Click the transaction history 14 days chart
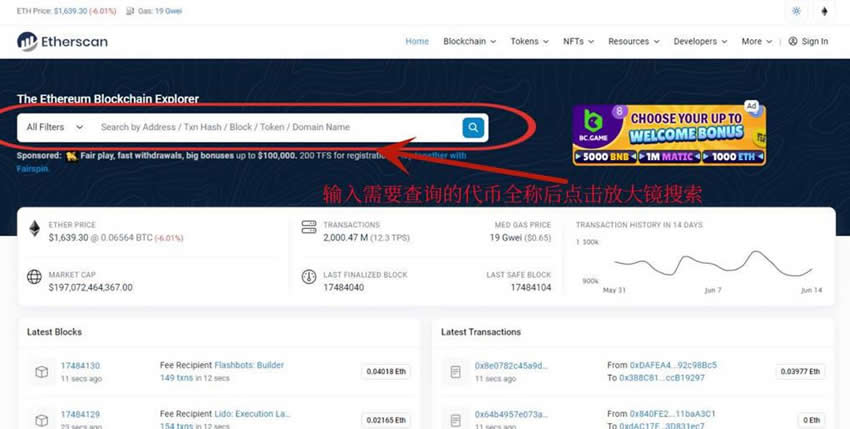 point(712,263)
